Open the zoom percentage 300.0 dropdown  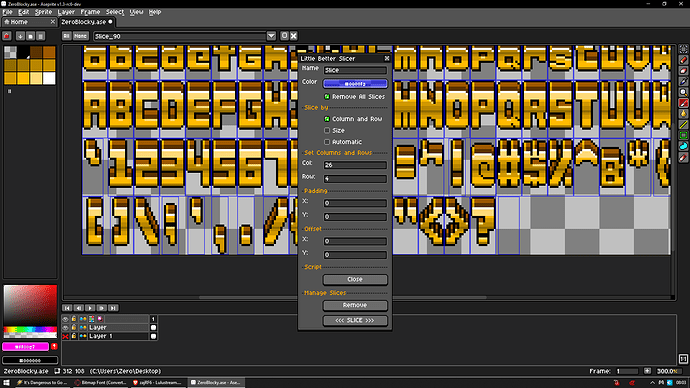[668, 371]
